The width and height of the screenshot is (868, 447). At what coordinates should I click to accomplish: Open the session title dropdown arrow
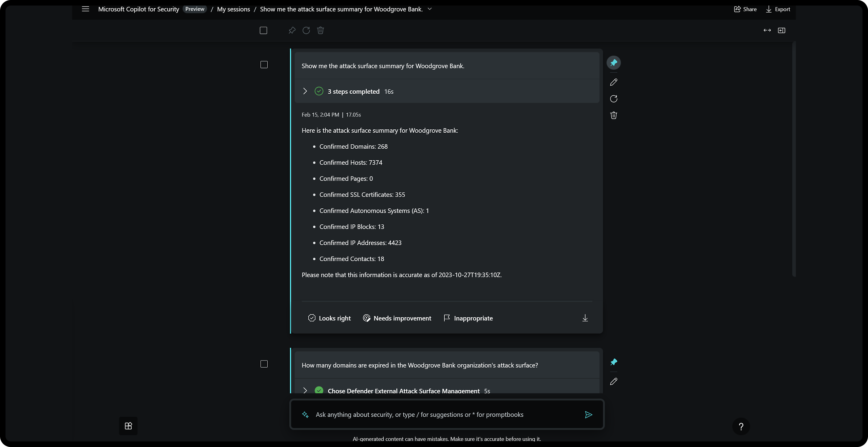pos(430,8)
